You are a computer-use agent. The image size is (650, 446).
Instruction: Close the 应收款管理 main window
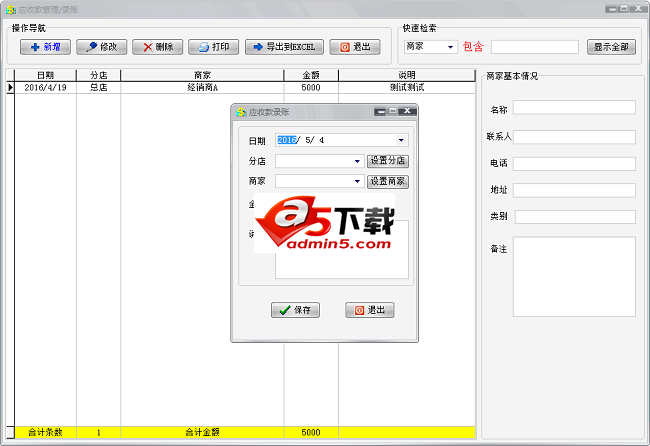(x=638, y=8)
